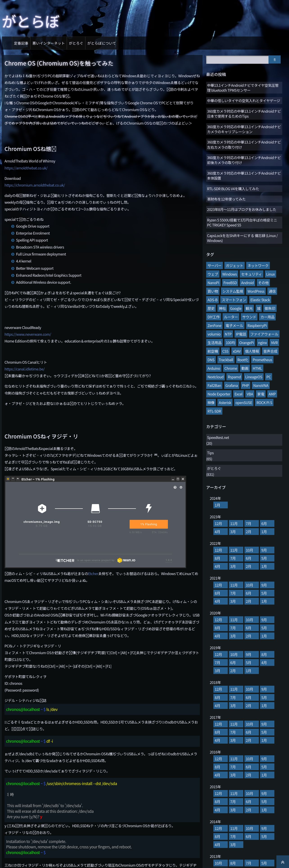Select the Chrome tag
The height and width of the screenshot is (868, 289).
(231, 368)
